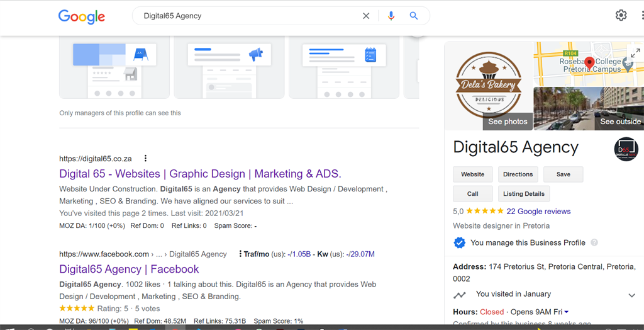
Task: Open Digital 65 Websites result title
Action: [201, 174]
